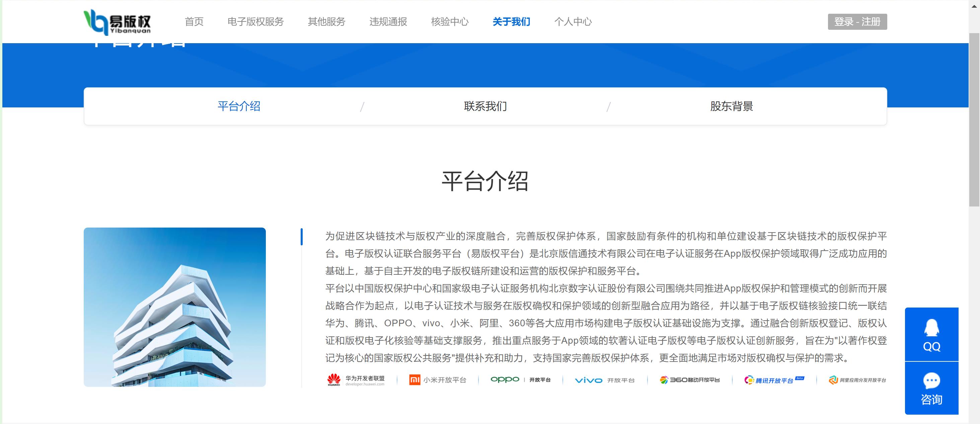Open 个人中心 in the navigation bar
This screenshot has height=424, width=980.
(573, 22)
